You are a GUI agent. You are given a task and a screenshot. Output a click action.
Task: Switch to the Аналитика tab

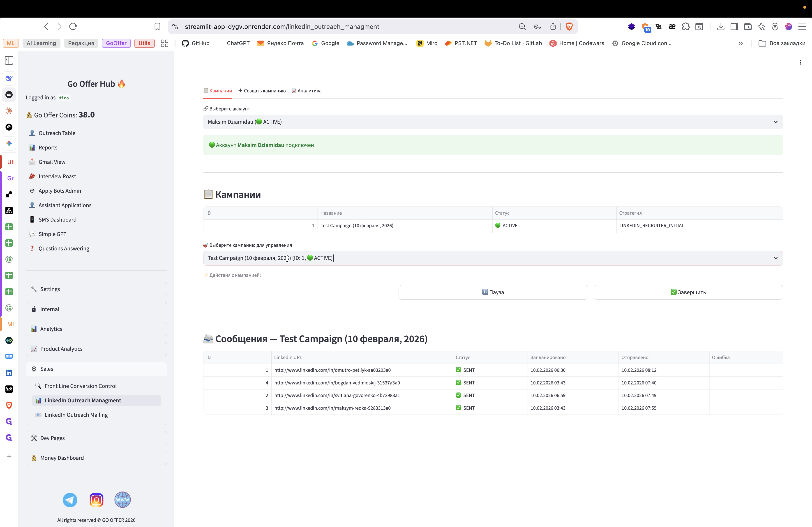pyautogui.click(x=306, y=91)
